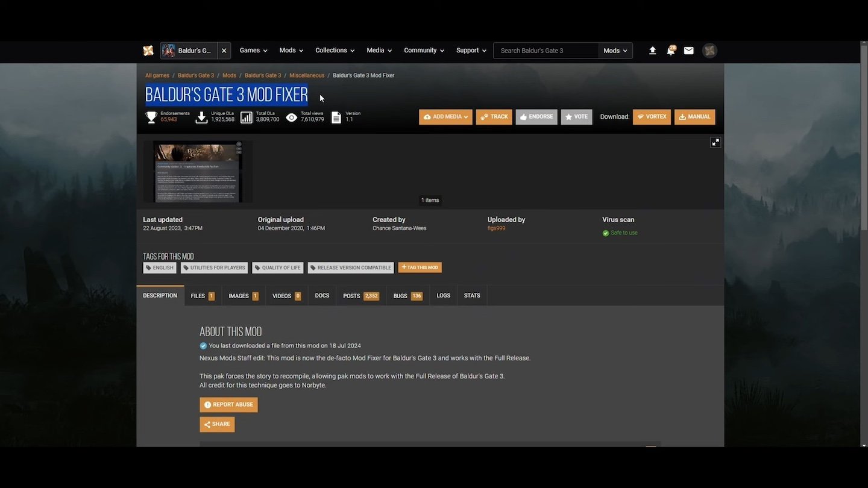
Task: Endorse this mod with thumbs-up button
Action: coord(536,117)
